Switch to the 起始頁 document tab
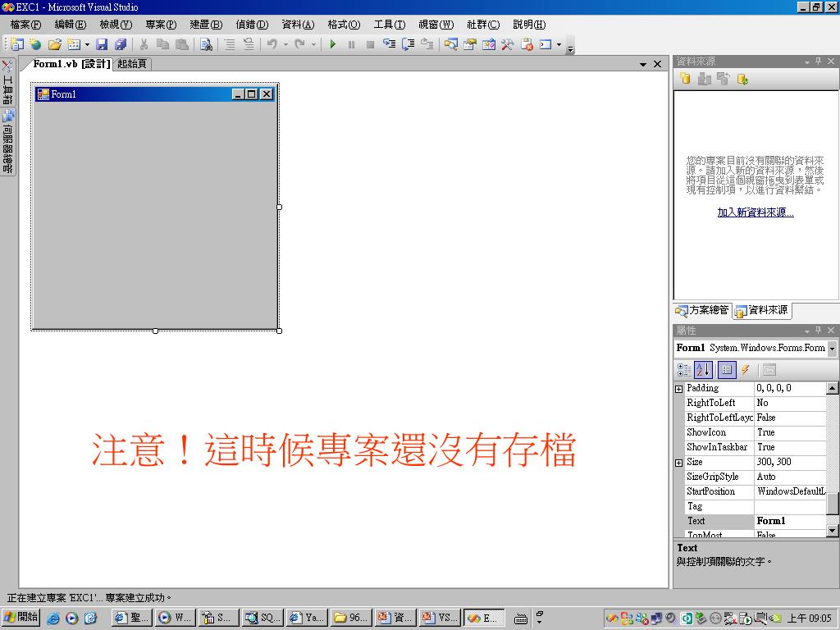 click(132, 64)
